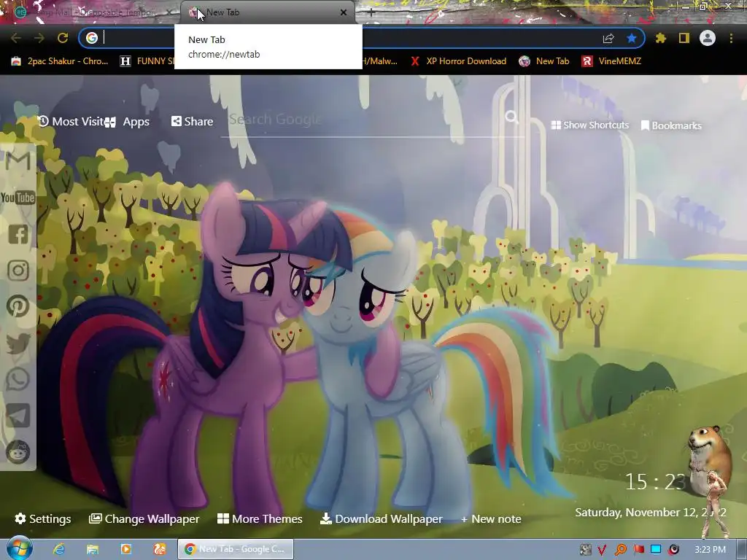Click the Saturday, November 12 date text
Screen dimensions: 747x560
click(650, 513)
